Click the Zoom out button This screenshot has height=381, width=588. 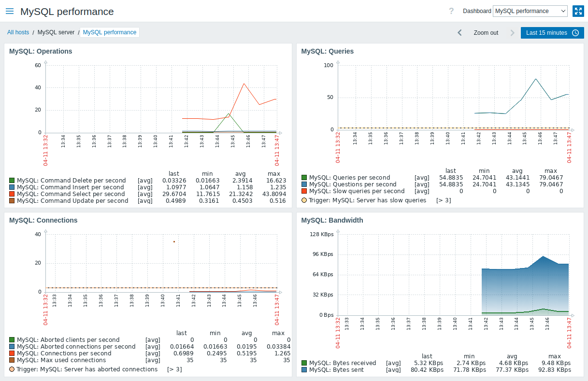click(x=486, y=33)
